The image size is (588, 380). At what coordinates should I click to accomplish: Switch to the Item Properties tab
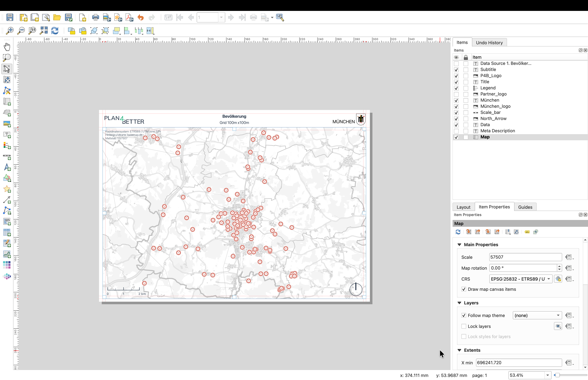tap(494, 207)
